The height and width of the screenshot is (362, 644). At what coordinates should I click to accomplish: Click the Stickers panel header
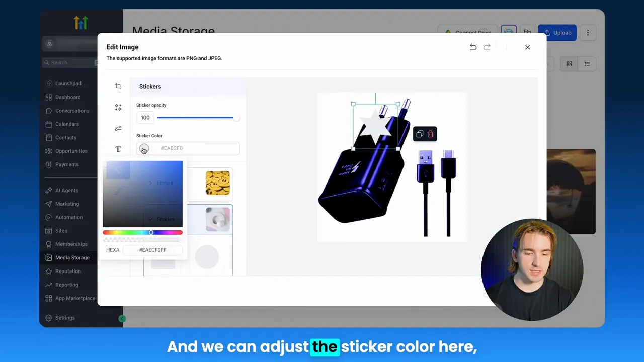188,86
